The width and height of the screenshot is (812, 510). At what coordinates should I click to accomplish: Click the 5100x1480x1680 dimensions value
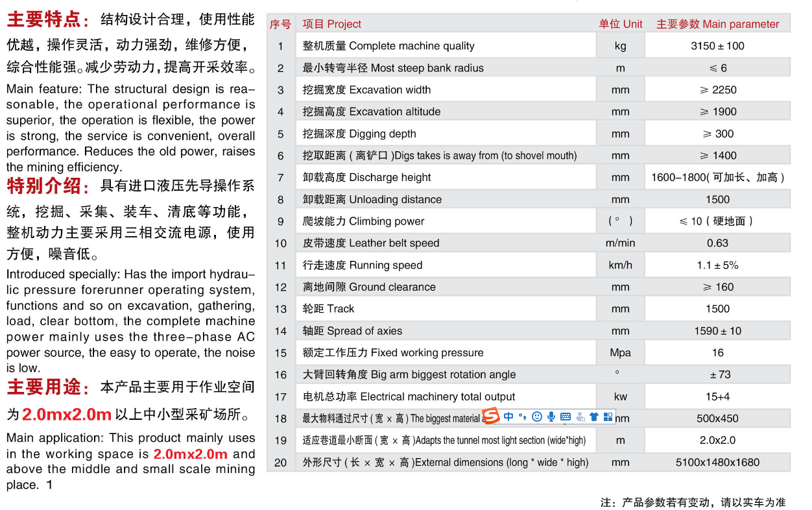pos(717,463)
